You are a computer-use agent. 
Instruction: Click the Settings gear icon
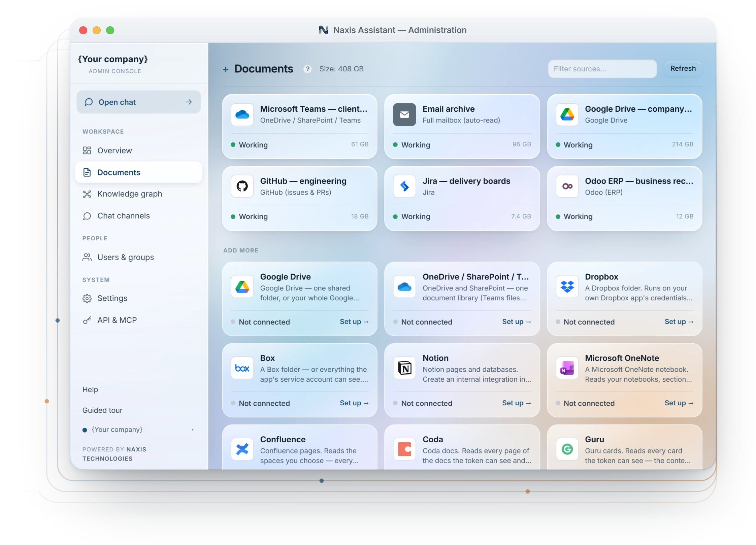tap(87, 298)
